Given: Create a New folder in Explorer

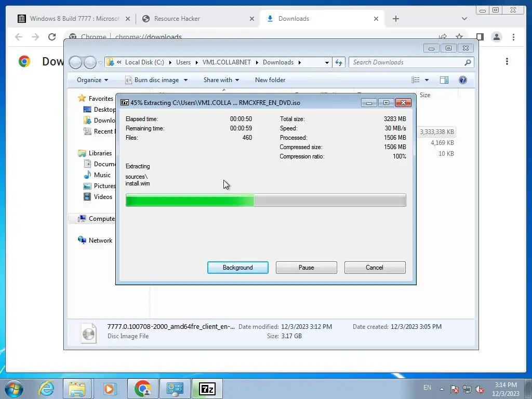Looking at the screenshot, I should pos(270,80).
